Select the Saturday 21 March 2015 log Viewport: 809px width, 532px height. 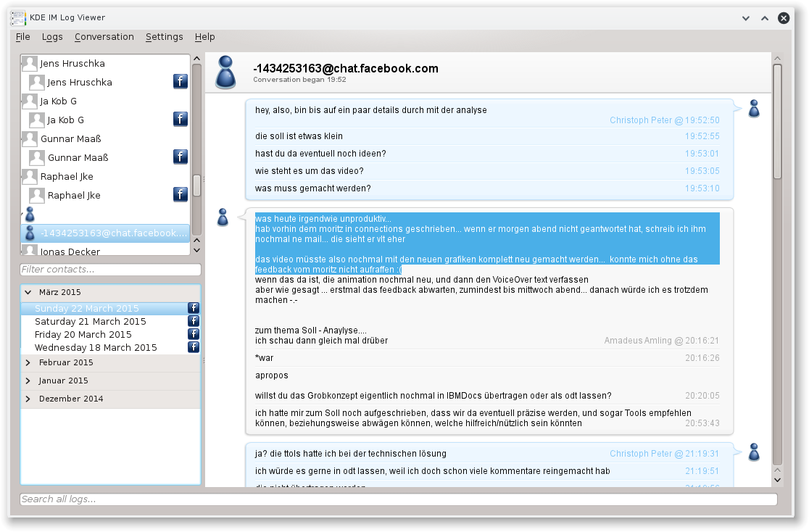coord(110,321)
